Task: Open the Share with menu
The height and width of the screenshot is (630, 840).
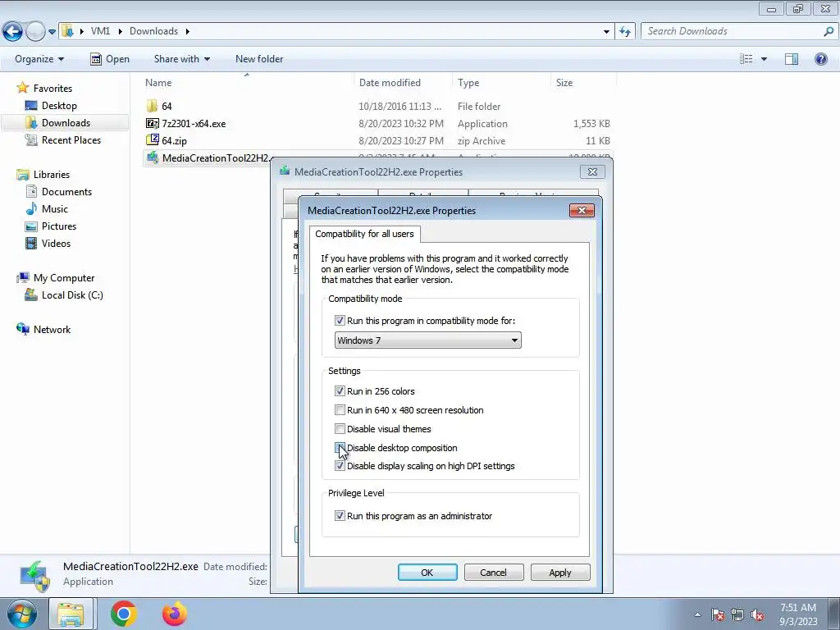Action: [x=181, y=59]
